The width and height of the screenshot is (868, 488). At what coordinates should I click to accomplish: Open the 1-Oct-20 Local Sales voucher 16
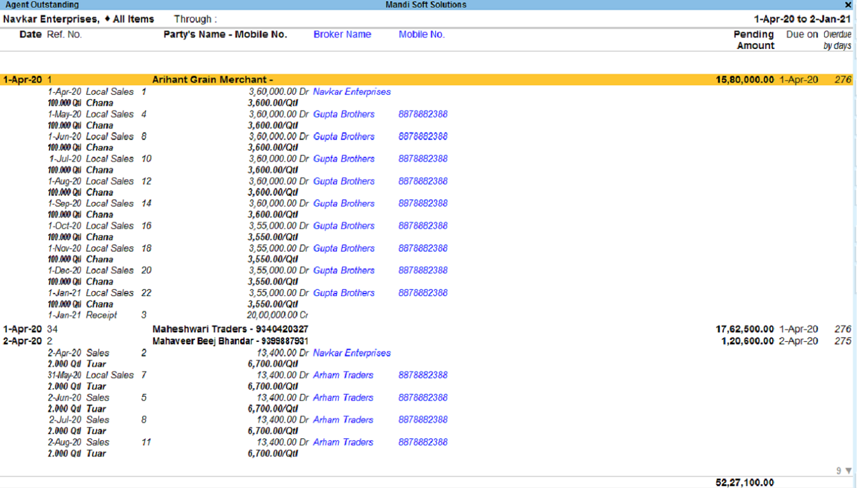pos(109,226)
